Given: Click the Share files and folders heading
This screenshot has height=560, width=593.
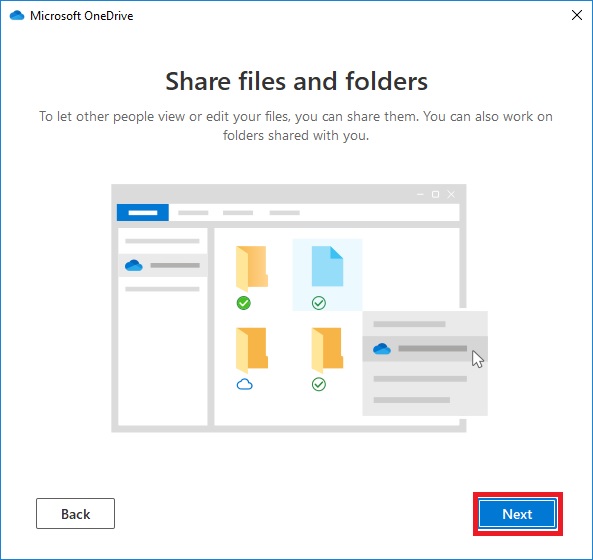Looking at the screenshot, I should coord(296,81).
